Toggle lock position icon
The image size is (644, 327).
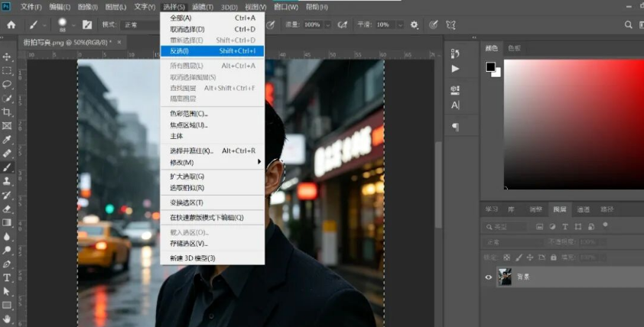coord(530,257)
